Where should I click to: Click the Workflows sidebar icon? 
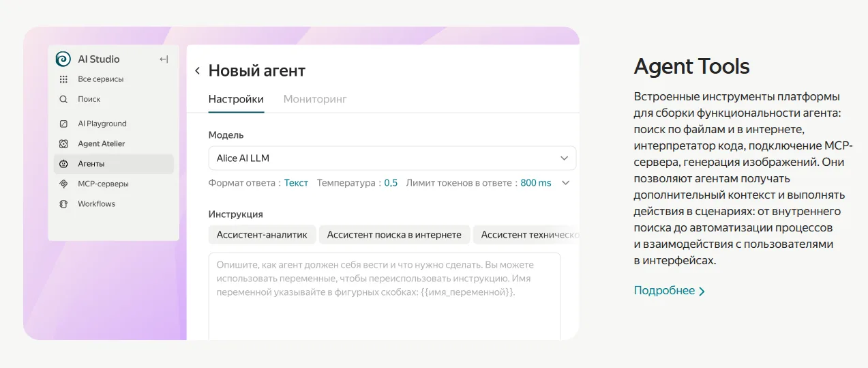pyautogui.click(x=63, y=203)
